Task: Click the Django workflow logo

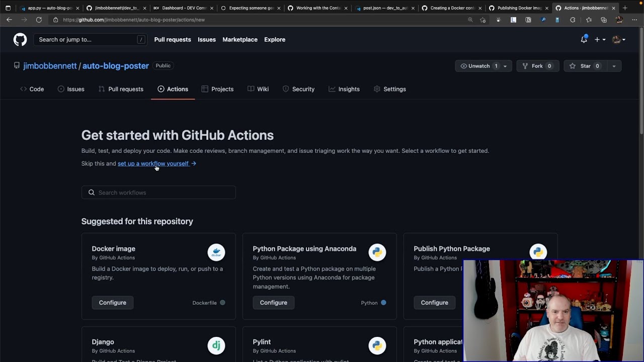Action: [x=216, y=345]
